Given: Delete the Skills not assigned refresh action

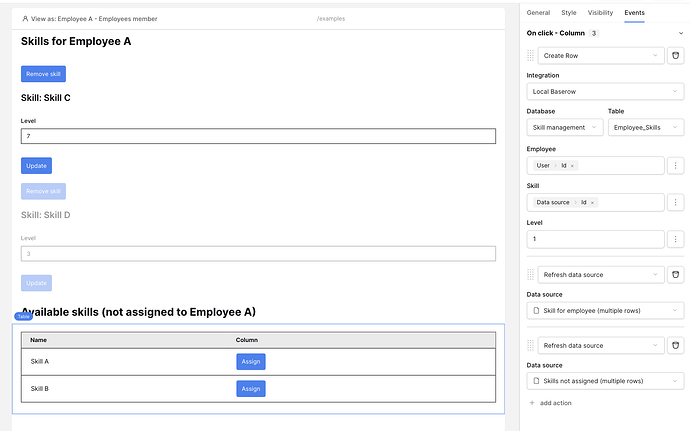Looking at the screenshot, I should coord(675,345).
